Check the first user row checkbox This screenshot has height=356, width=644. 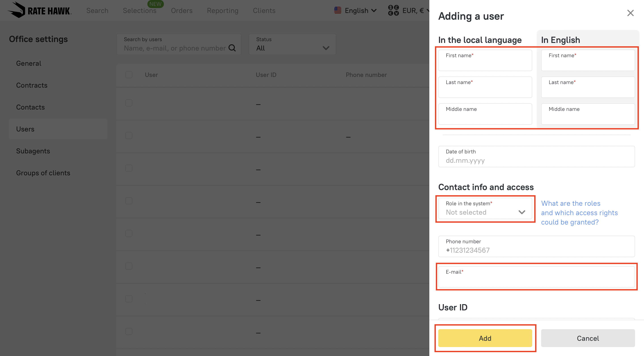[x=129, y=103]
